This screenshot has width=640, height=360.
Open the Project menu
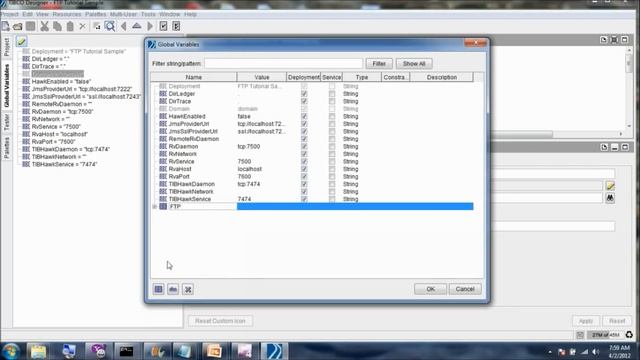(9, 14)
